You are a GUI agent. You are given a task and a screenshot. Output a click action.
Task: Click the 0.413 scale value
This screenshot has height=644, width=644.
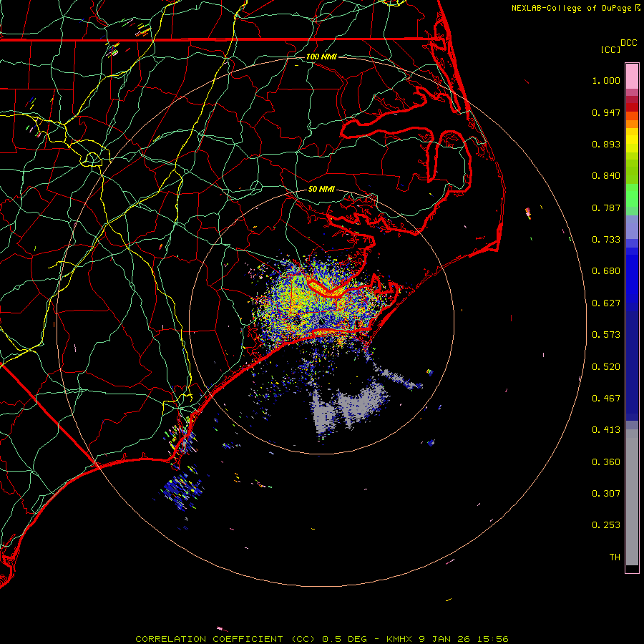[606, 430]
